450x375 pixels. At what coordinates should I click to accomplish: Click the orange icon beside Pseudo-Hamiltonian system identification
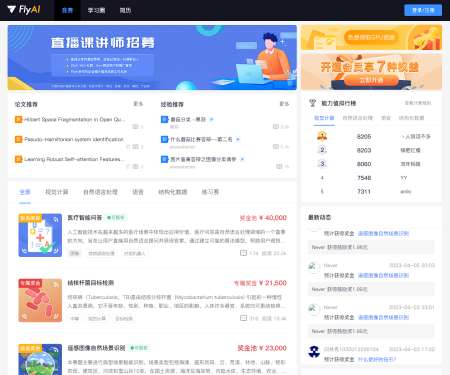pyautogui.click(x=19, y=139)
